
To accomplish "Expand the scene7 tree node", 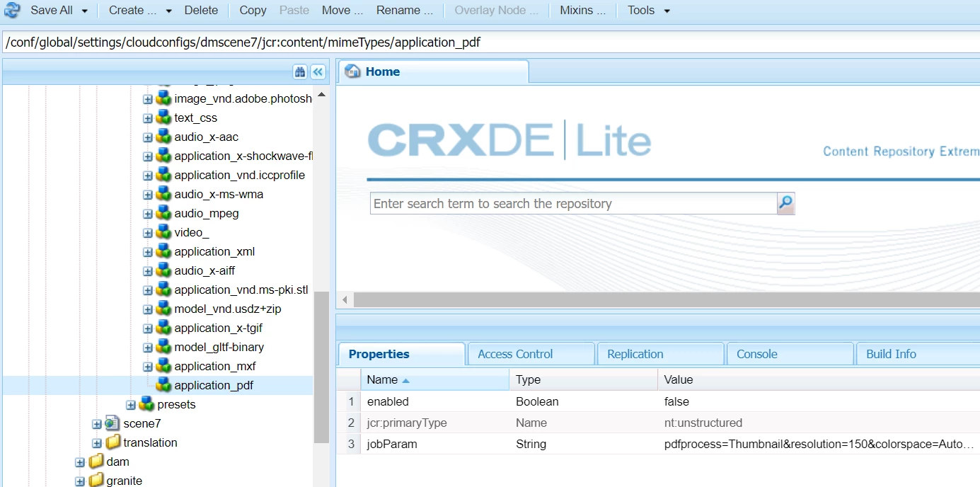I will [97, 424].
